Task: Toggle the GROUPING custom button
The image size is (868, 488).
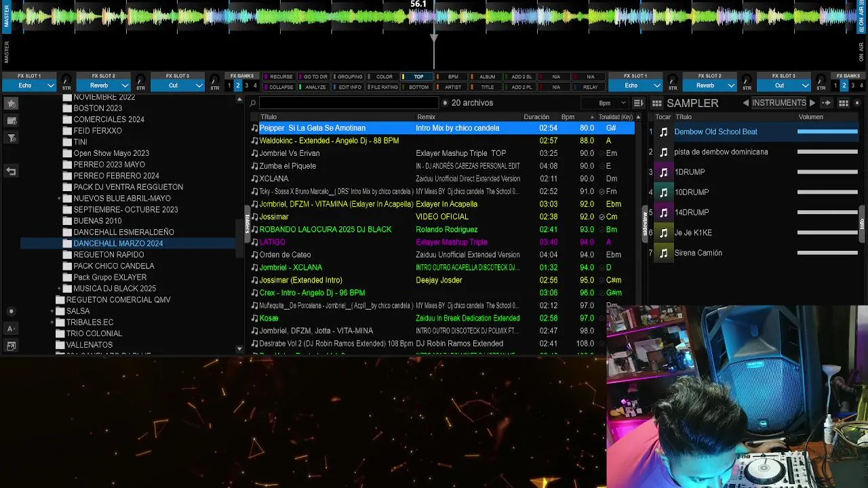Action: tap(349, 77)
